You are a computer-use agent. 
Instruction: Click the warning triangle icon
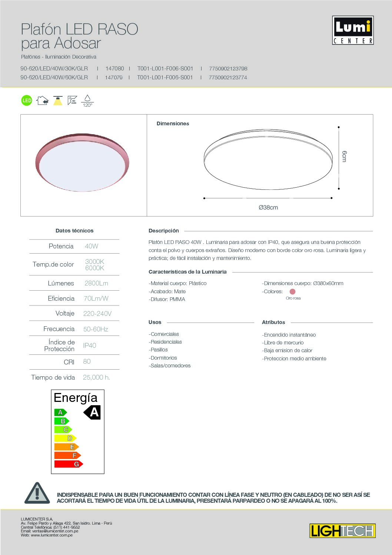point(37,493)
